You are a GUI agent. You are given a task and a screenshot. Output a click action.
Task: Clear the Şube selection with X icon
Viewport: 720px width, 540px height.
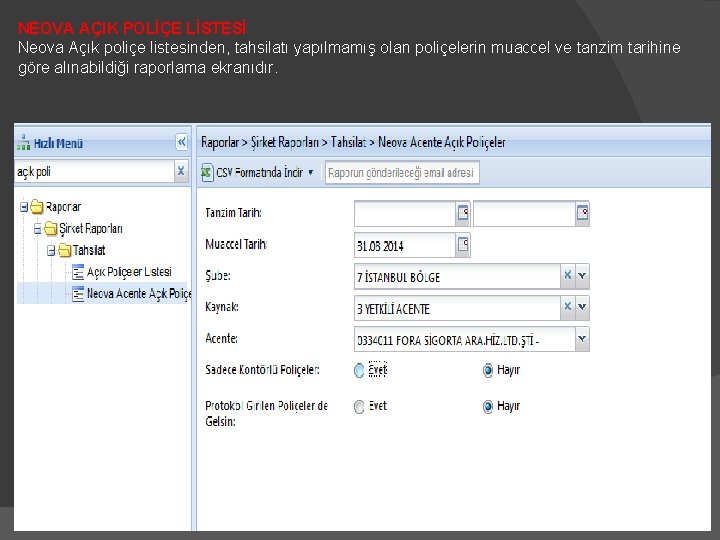coord(568,276)
